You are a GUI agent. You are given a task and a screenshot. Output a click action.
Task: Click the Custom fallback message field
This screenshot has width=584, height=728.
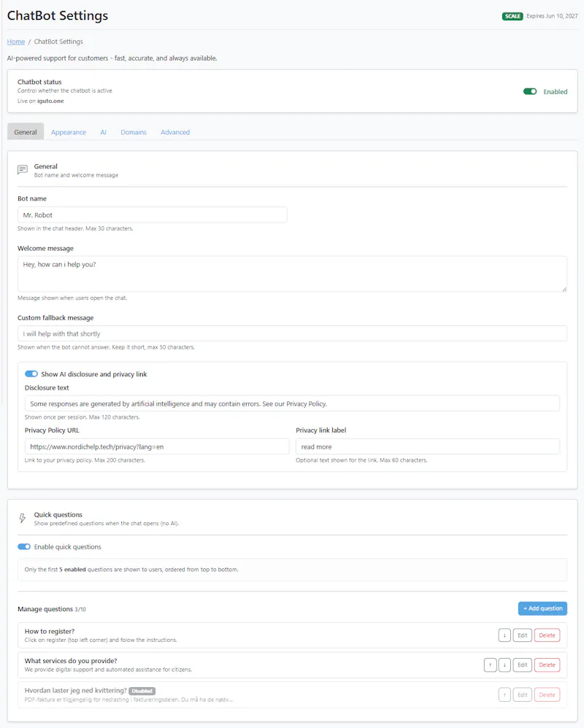pos(292,333)
